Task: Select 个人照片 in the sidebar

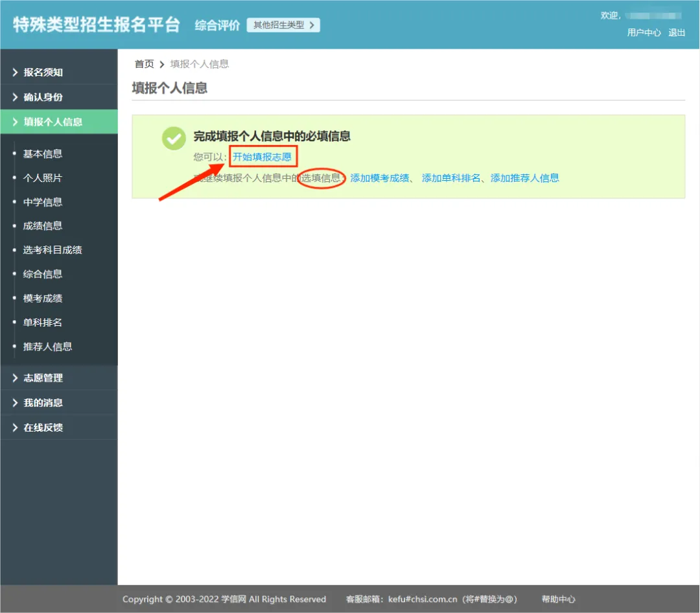Action: (x=43, y=178)
